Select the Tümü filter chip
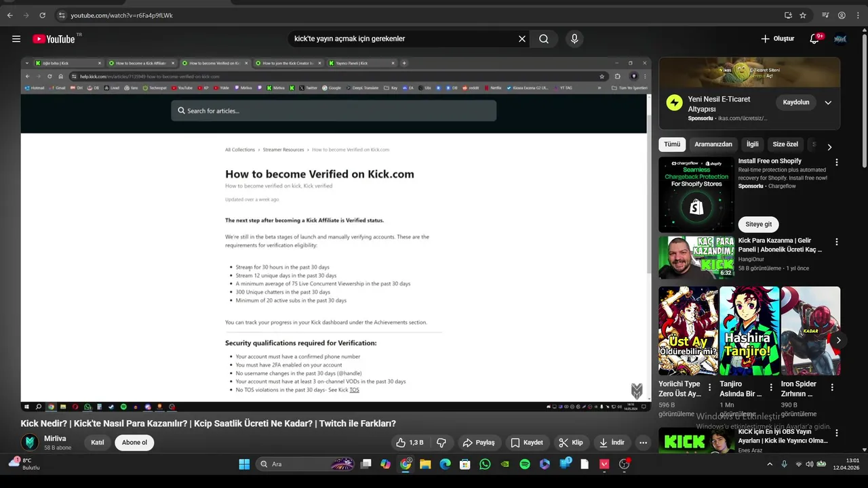Viewport: 868px width, 488px height. click(x=672, y=144)
